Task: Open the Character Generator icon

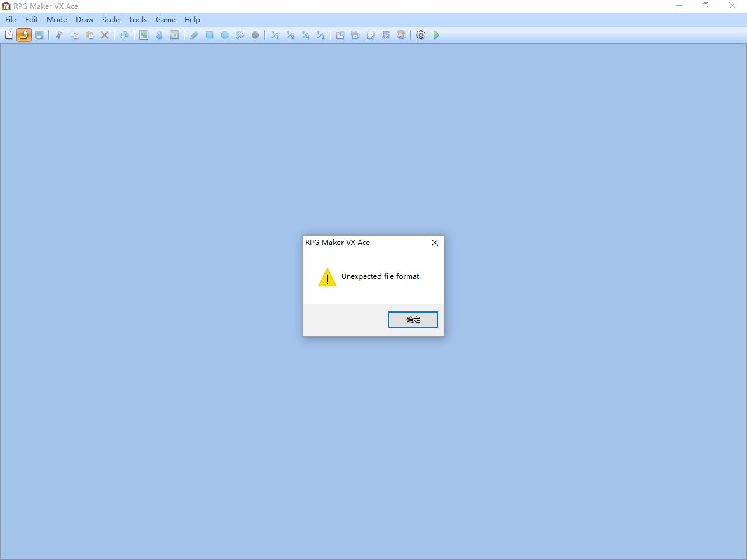Action: click(401, 35)
